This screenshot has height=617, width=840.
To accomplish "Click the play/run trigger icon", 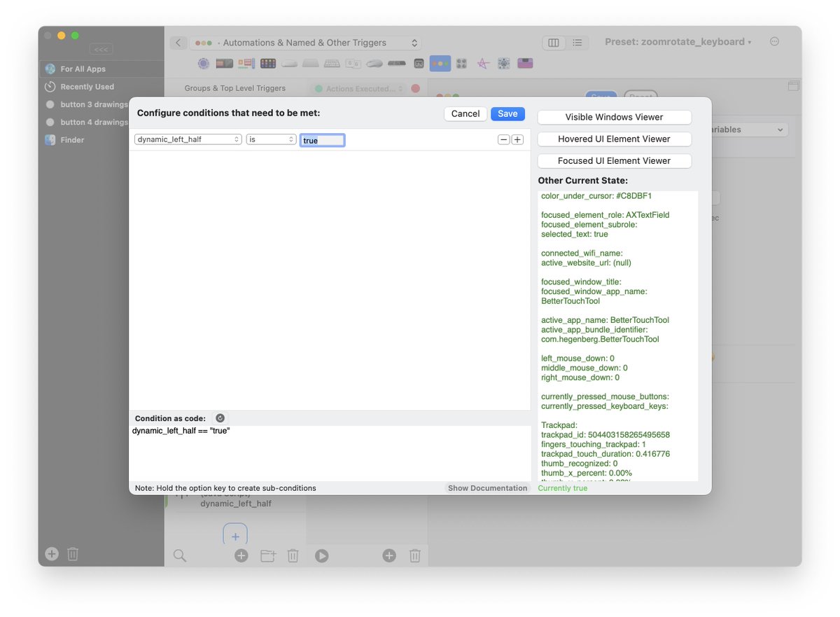I will (x=321, y=555).
